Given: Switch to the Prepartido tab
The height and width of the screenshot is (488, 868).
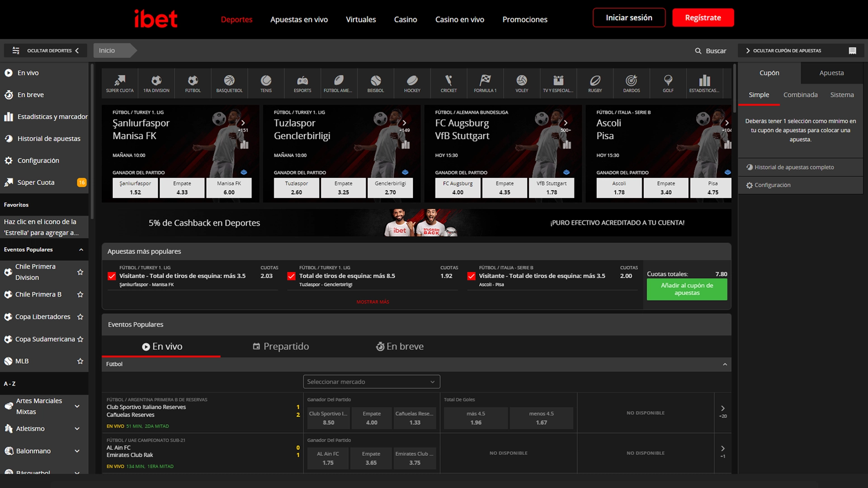Looking at the screenshot, I should click(x=281, y=347).
